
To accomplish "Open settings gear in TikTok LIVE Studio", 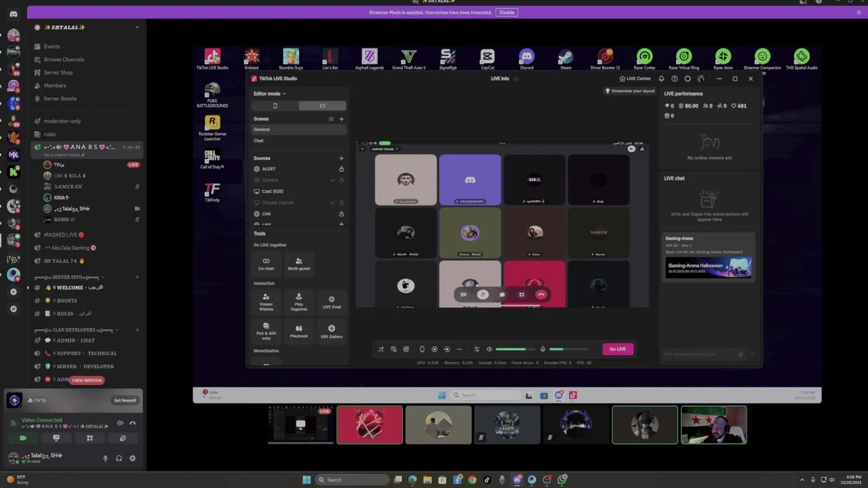I will coord(688,79).
